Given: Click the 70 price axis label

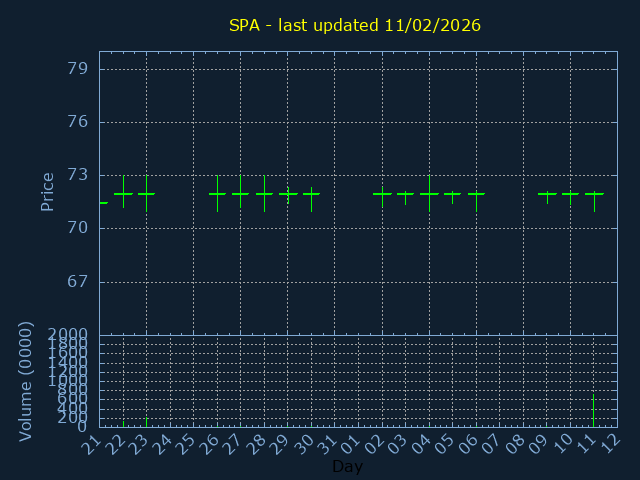Looking at the screenshot, I should coord(77,228).
